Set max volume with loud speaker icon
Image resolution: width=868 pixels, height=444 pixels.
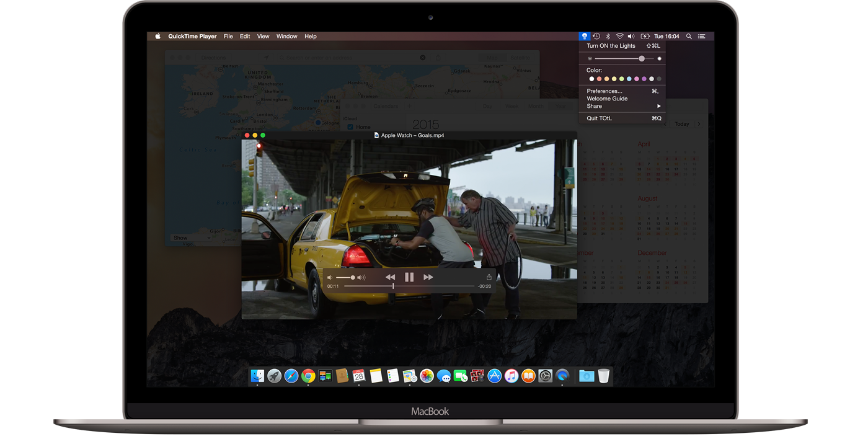(361, 278)
